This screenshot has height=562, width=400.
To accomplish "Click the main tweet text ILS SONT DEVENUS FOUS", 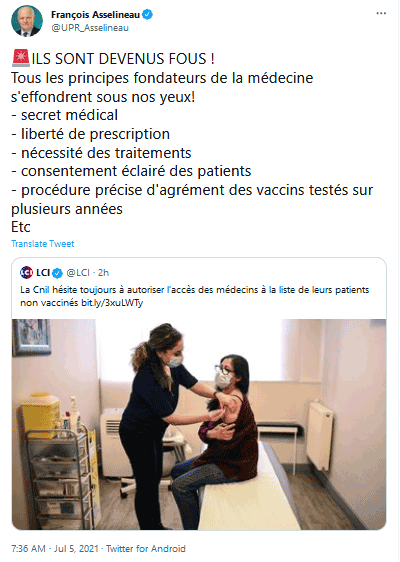I will (123, 59).
